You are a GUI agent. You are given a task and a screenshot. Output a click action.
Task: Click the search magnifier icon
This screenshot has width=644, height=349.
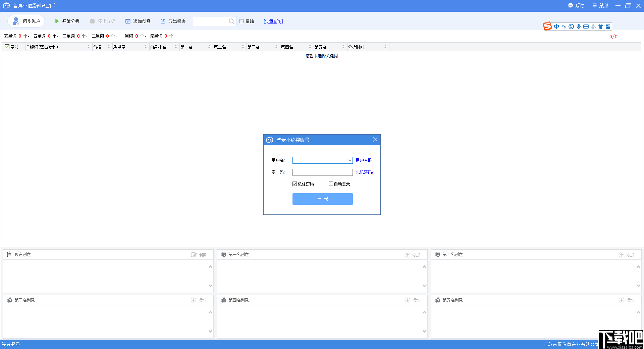click(231, 21)
